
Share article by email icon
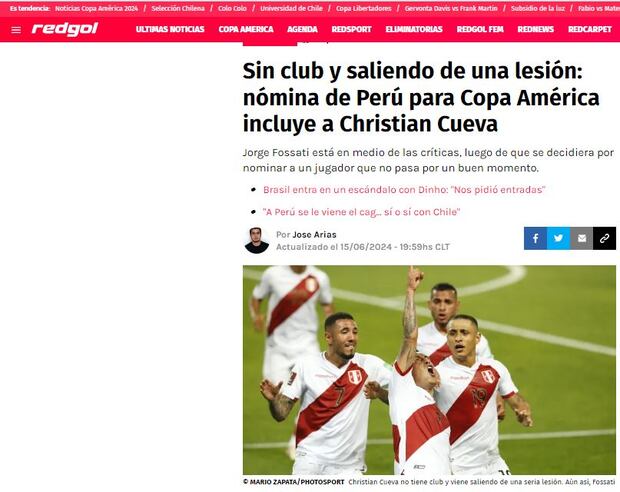[x=582, y=238]
